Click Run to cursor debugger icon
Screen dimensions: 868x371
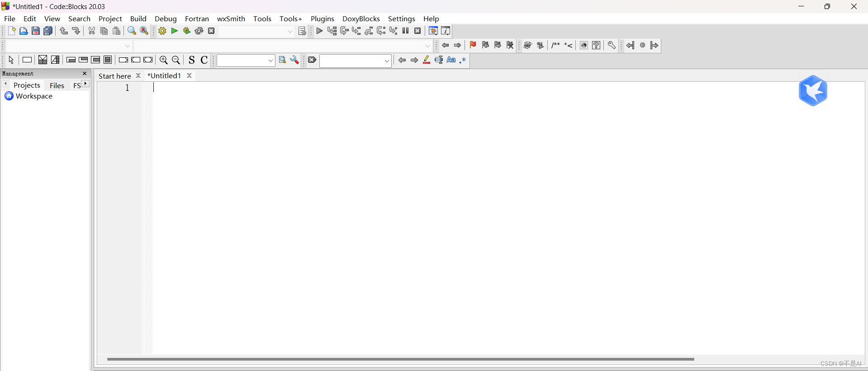click(x=332, y=31)
